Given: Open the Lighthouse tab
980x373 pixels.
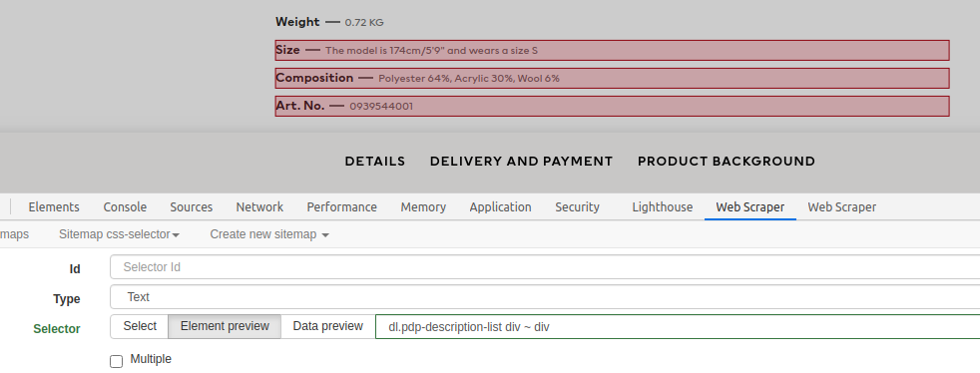Looking at the screenshot, I should coord(662,206).
